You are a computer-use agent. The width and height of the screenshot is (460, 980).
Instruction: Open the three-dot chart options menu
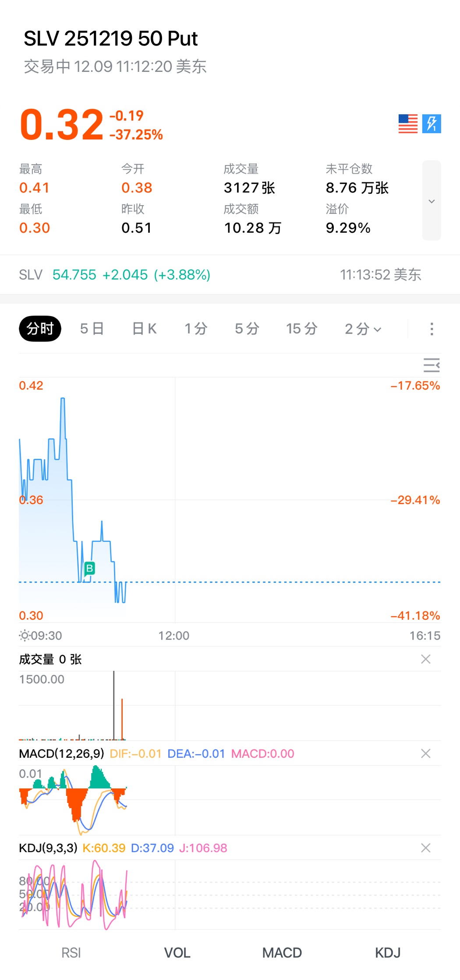(432, 329)
